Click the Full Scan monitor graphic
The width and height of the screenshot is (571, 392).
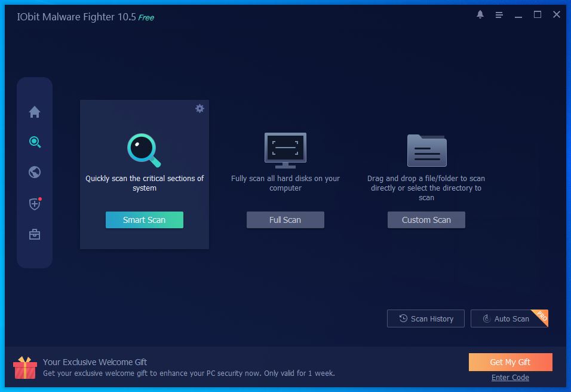[285, 150]
